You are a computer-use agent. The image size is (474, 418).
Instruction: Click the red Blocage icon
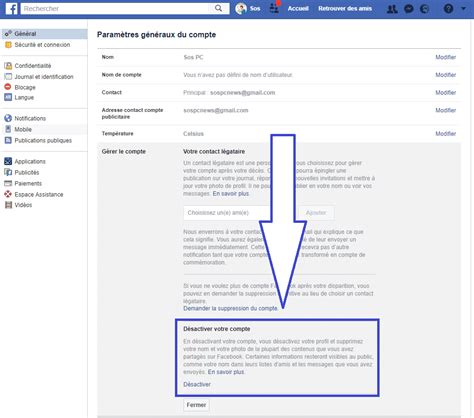pyautogui.click(x=8, y=87)
